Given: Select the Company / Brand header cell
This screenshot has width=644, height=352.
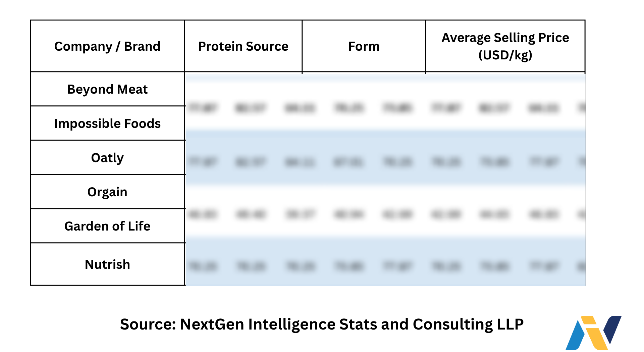Looking at the screenshot, I should (x=107, y=46).
